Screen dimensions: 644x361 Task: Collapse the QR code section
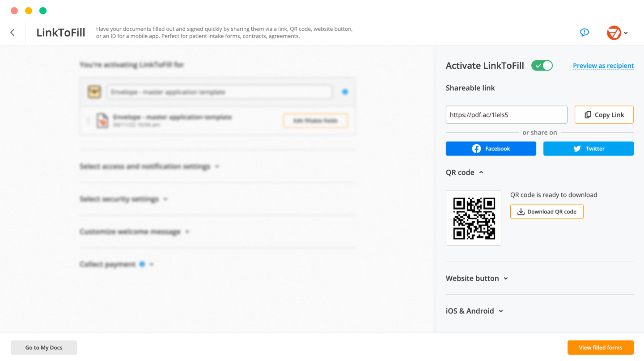tap(481, 172)
